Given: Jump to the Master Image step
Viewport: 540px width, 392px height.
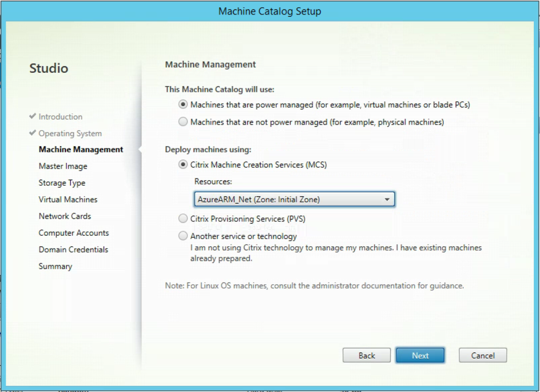Looking at the screenshot, I should pyautogui.click(x=63, y=166).
